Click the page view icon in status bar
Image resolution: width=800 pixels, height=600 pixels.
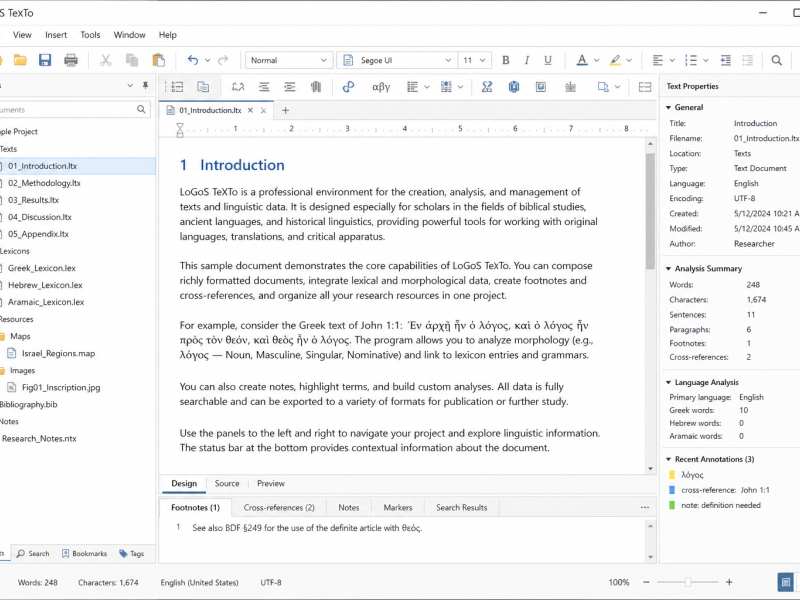click(786, 582)
